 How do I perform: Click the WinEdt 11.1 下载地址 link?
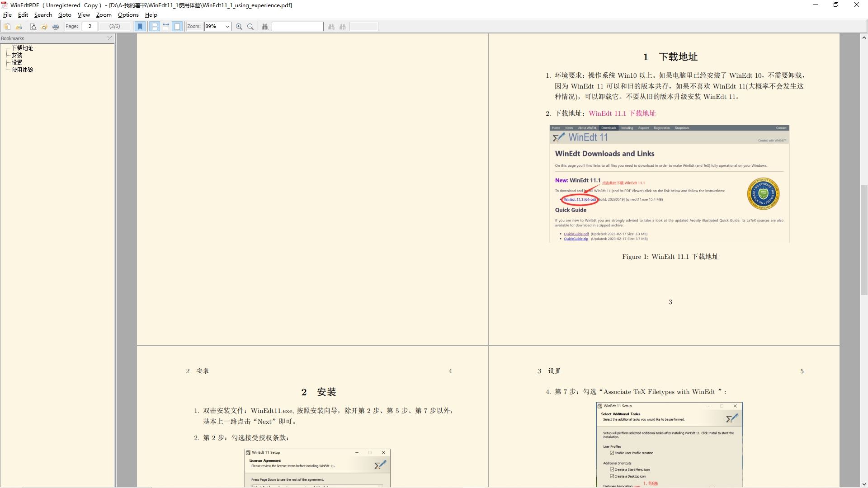622,113
